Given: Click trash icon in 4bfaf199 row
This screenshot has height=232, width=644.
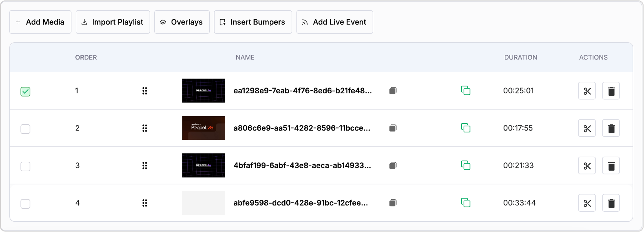Looking at the screenshot, I should point(611,166).
